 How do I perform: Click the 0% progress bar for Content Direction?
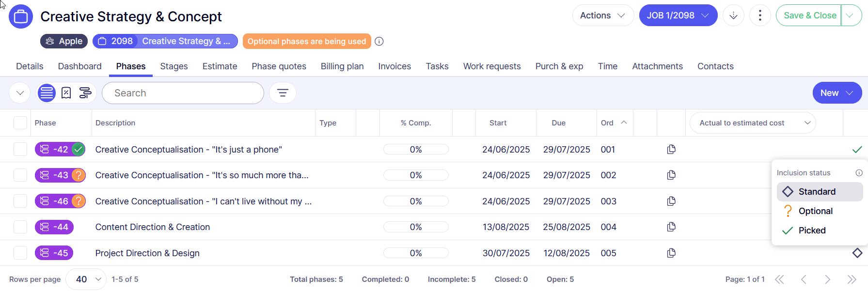coord(415,227)
